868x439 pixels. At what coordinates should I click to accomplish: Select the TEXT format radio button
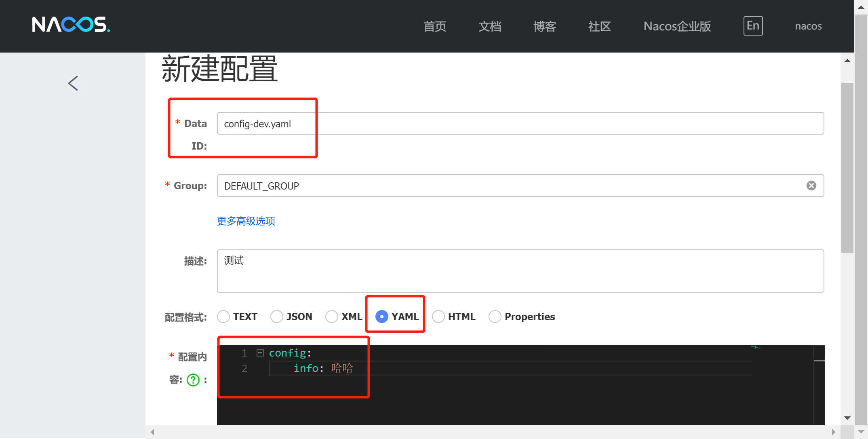pyautogui.click(x=223, y=317)
